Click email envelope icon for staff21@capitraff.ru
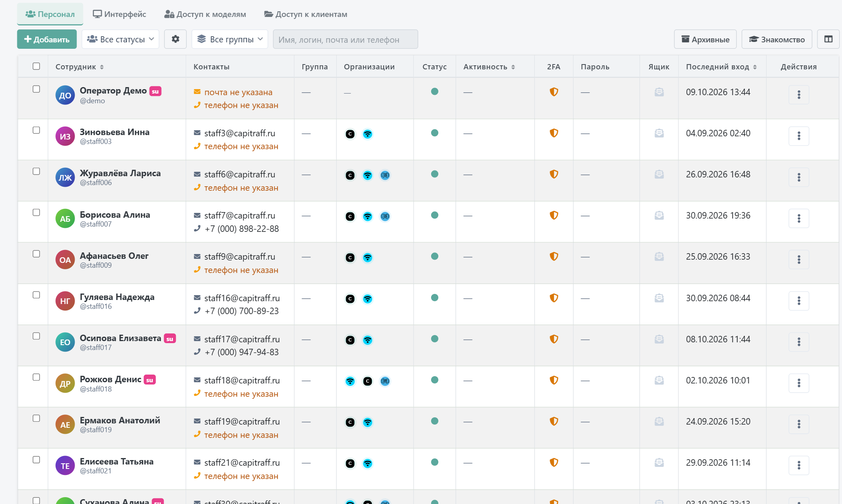The width and height of the screenshot is (842, 504). [197, 462]
